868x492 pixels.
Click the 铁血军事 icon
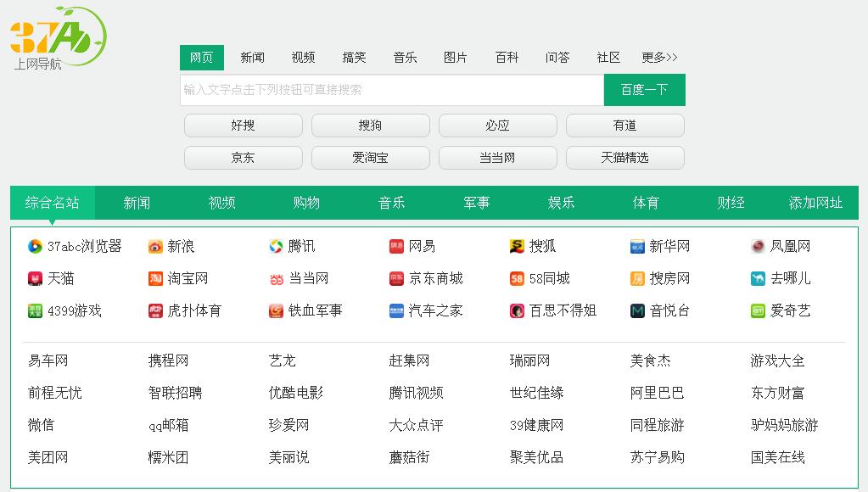click(x=276, y=311)
